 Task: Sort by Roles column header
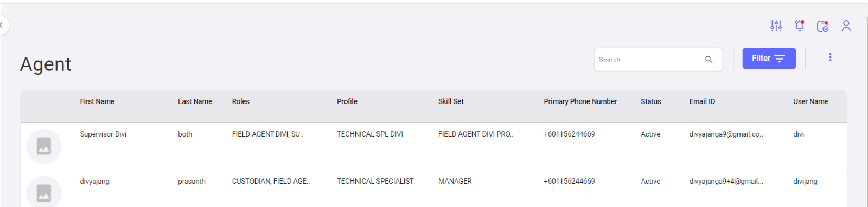click(x=241, y=101)
